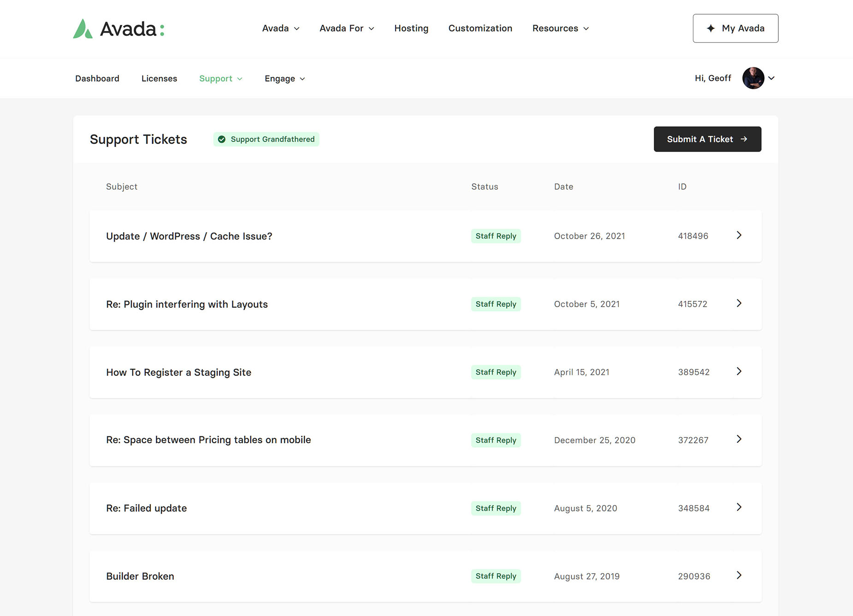Open the Plugin interfering with Layouts ticket

point(187,304)
